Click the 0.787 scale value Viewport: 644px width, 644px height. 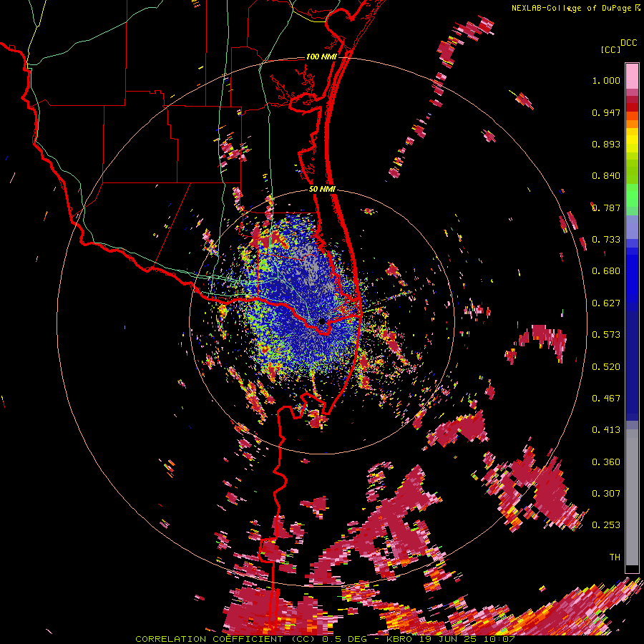tap(606, 208)
